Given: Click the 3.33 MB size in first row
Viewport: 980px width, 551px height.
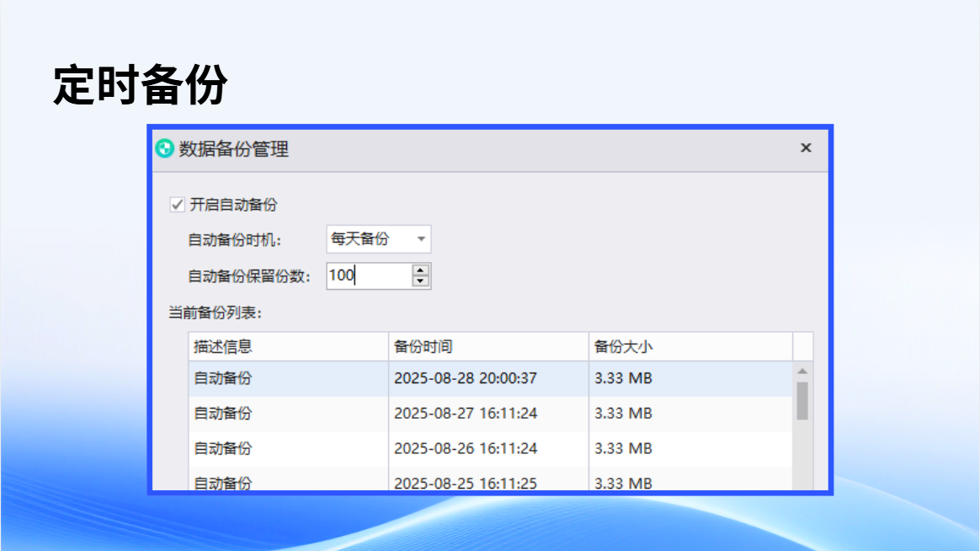Looking at the screenshot, I should coord(623,378).
